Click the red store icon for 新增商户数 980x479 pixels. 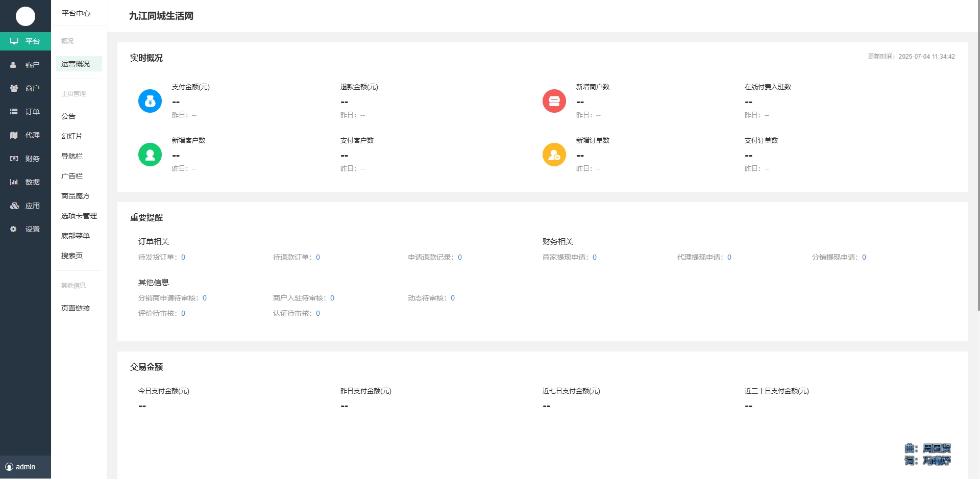pyautogui.click(x=554, y=101)
